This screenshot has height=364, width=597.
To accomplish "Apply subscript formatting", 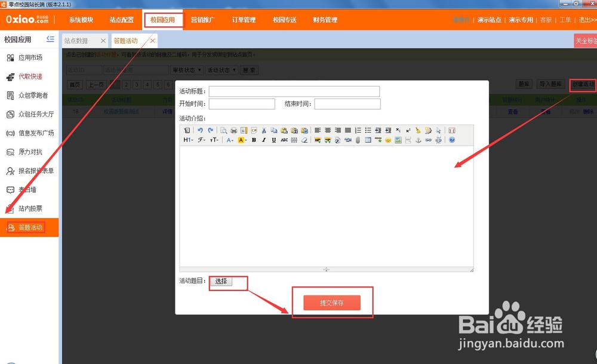I will [x=398, y=130].
